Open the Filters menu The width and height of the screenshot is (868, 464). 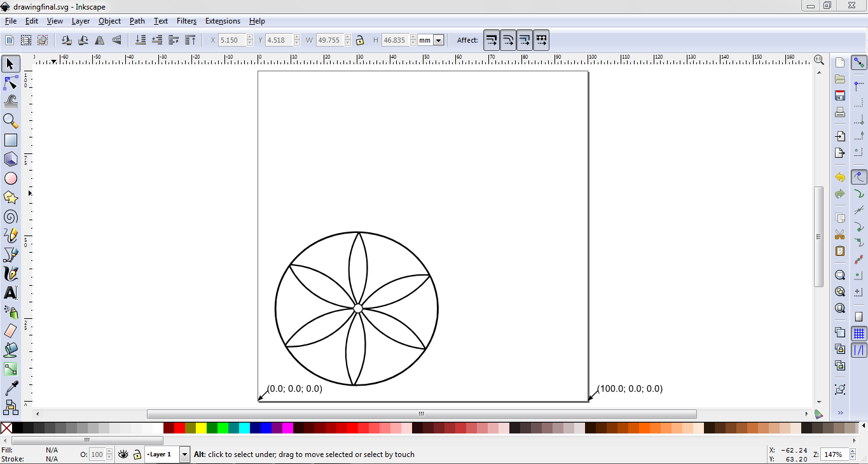tap(186, 21)
